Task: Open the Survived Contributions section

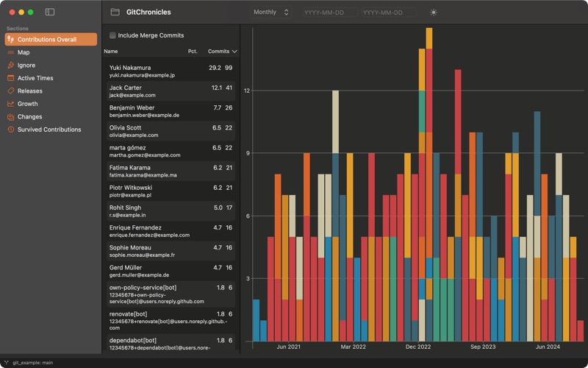Action: [51, 130]
